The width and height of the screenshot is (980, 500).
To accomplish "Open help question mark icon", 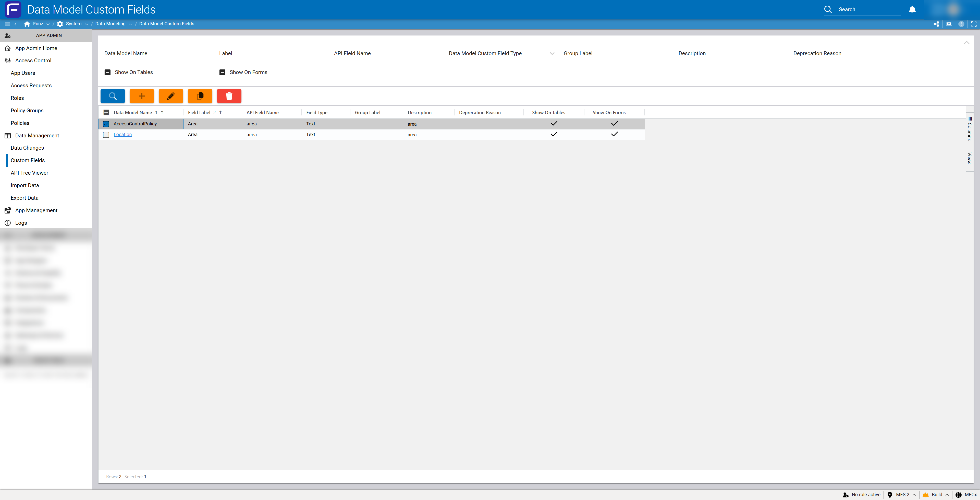I will point(961,23).
